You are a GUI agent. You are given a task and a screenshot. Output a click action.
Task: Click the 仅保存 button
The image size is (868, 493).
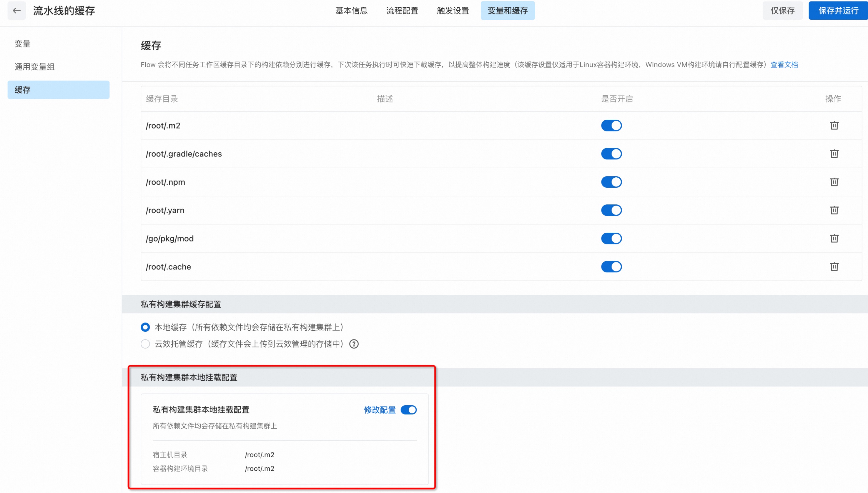tap(783, 11)
